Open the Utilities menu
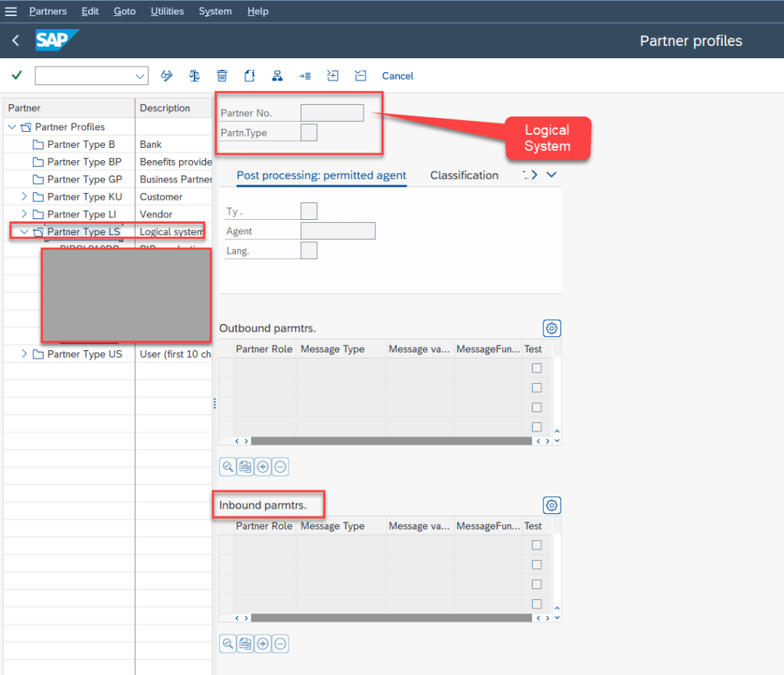Viewport: 784px width, 675px height. click(x=167, y=11)
